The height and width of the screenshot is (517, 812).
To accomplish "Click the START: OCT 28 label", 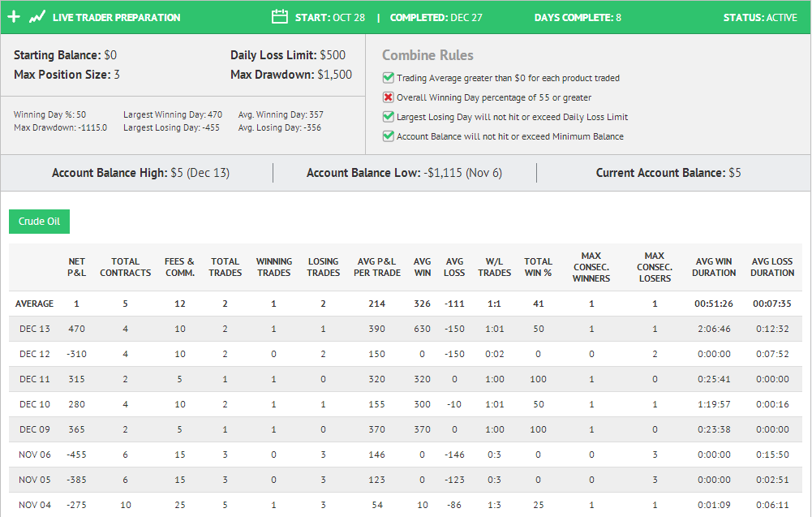I will point(330,18).
